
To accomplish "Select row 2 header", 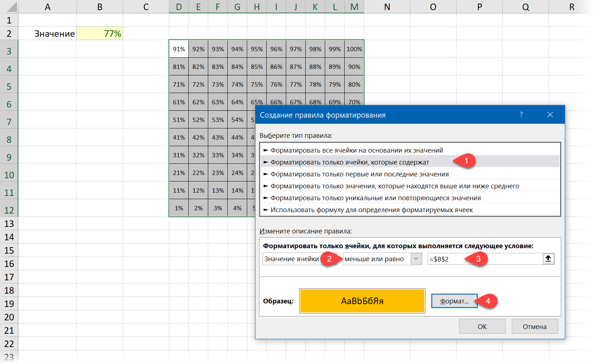I will 9,34.
